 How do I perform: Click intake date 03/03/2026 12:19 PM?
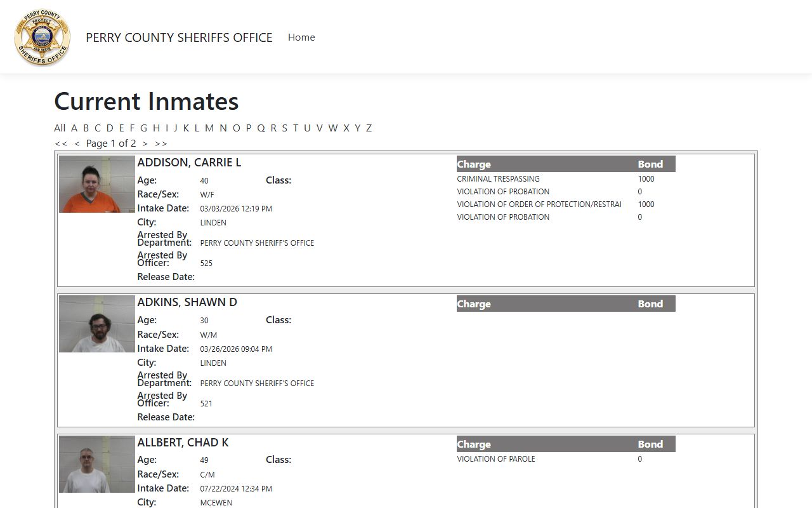[236, 209]
